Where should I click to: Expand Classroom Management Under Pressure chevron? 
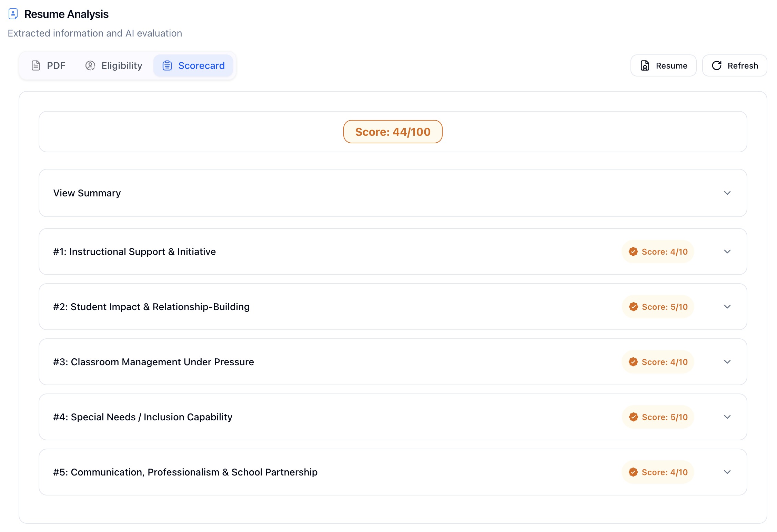click(x=727, y=362)
